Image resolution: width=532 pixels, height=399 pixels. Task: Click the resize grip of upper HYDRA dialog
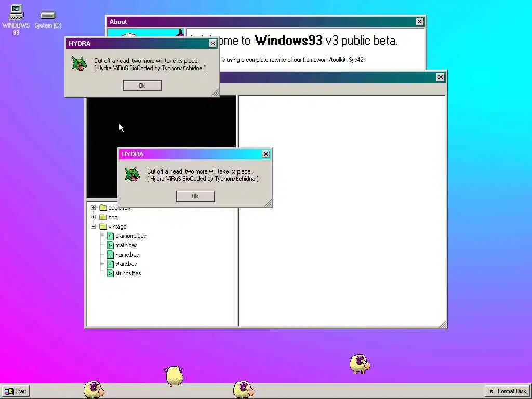[x=215, y=92]
